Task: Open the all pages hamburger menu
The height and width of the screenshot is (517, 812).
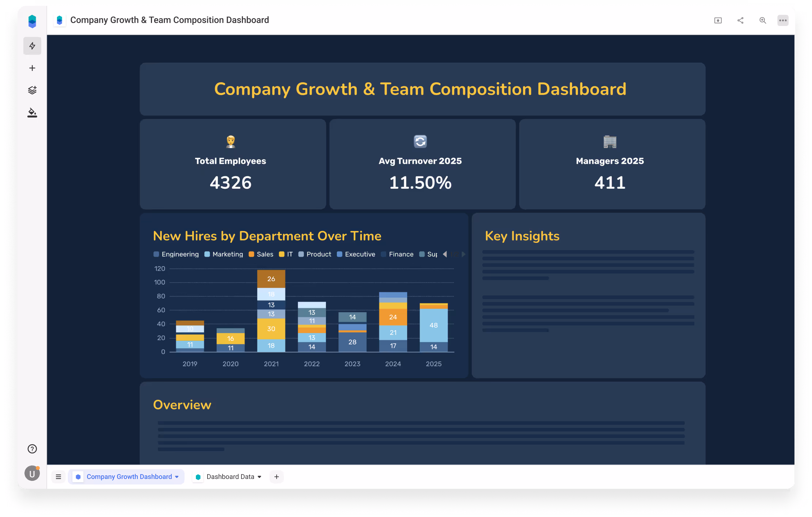Action: click(x=58, y=477)
